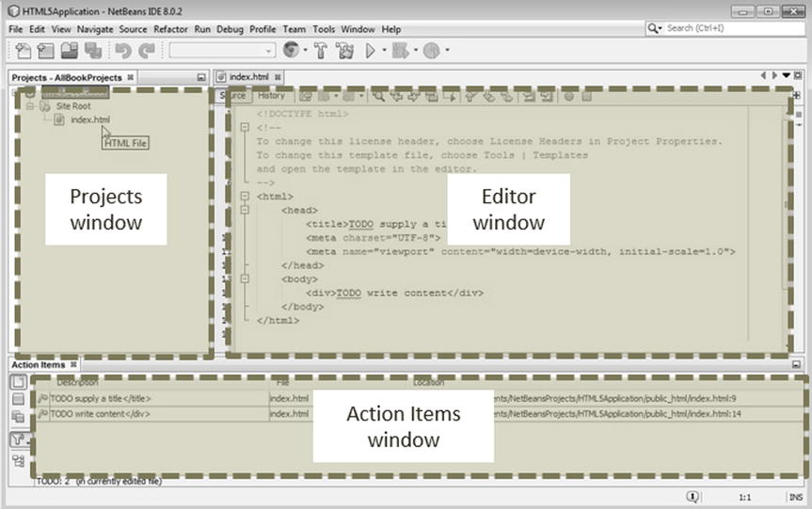The width and height of the screenshot is (812, 509).
Task: Open the Team menu
Action: tap(295, 29)
